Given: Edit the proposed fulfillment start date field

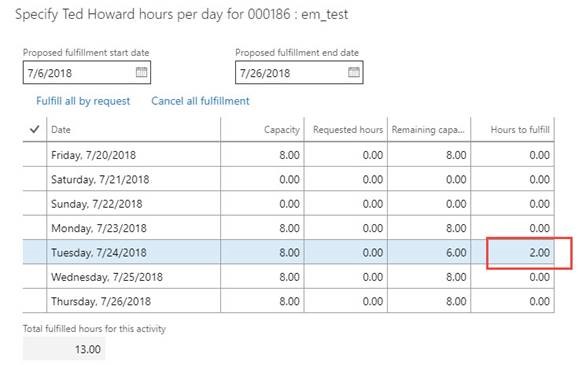Looking at the screenshot, I should (79, 72).
